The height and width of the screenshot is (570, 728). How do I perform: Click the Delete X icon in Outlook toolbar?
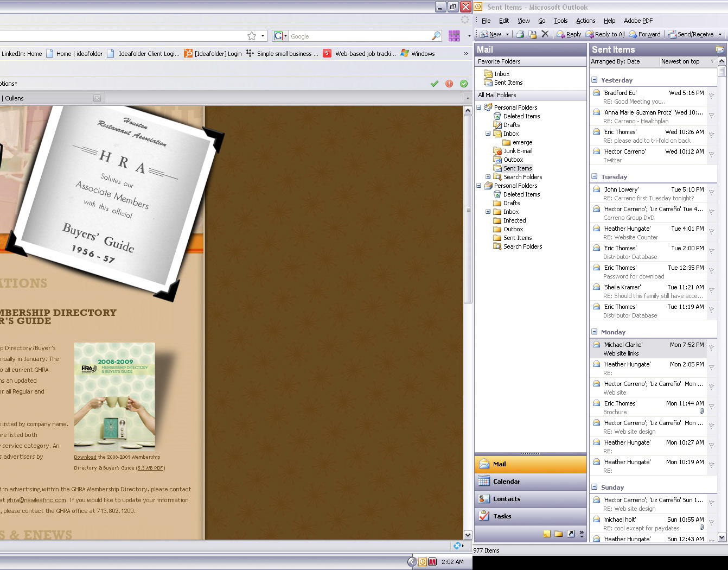[545, 34]
